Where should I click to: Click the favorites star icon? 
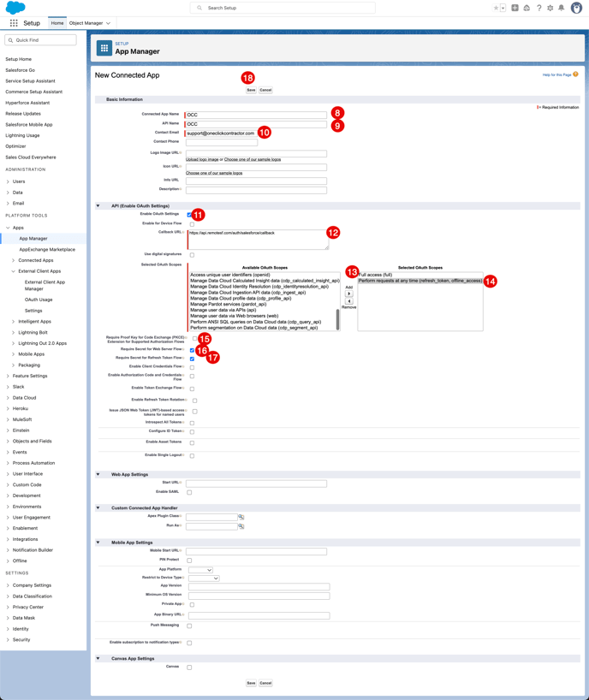(x=496, y=8)
